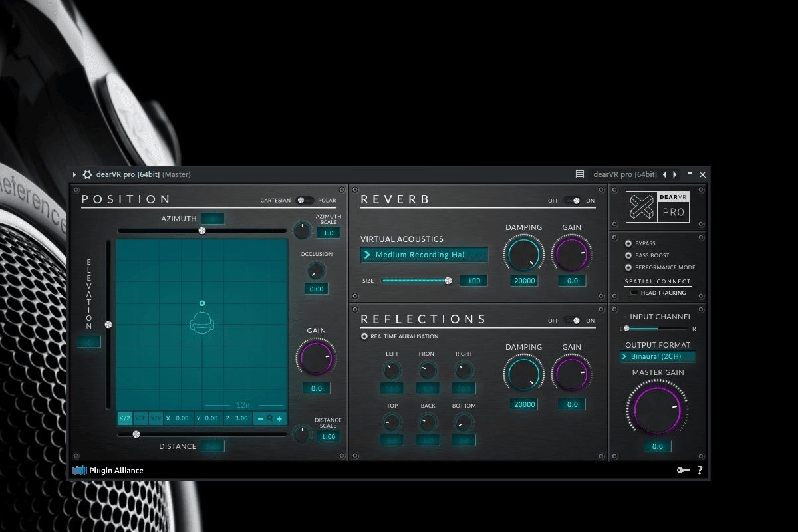This screenshot has height=532, width=798.
Task: Expand the plugin title bar menu arrow
Action: click(74, 174)
